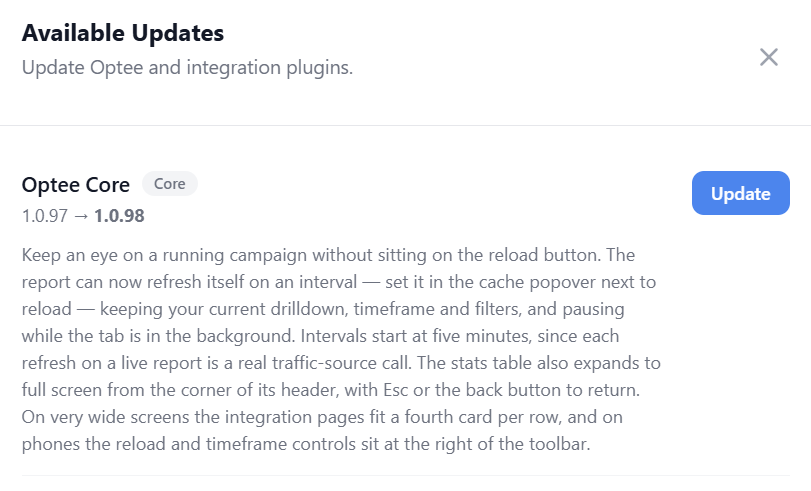Click the line mentioning Esc or back button
This screenshot has height=491, width=811.
pos(331,390)
